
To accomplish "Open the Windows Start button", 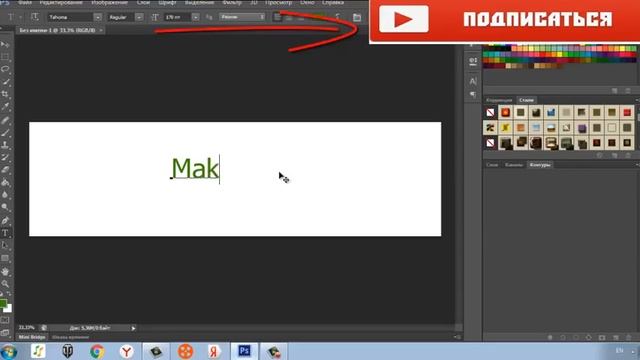I will click(9, 352).
